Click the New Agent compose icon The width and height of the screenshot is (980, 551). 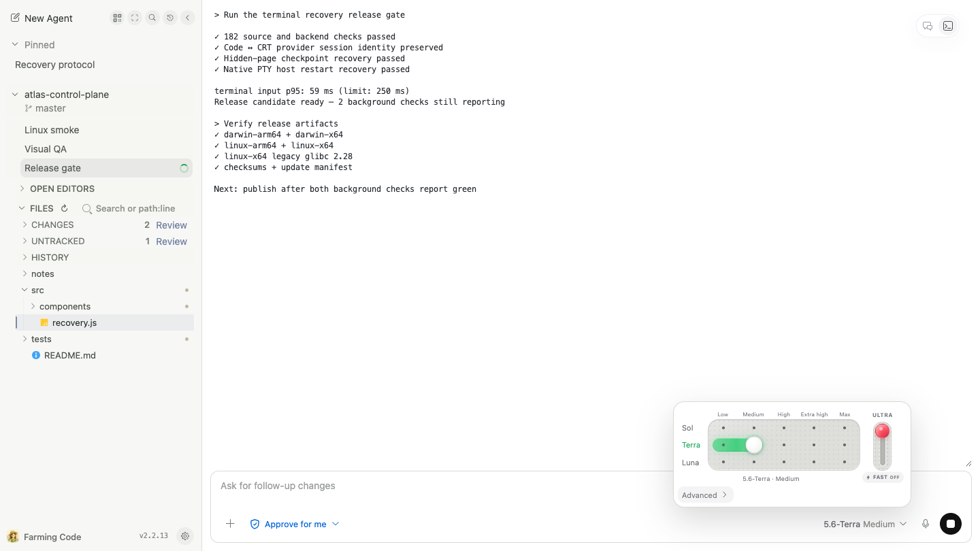coord(15,18)
